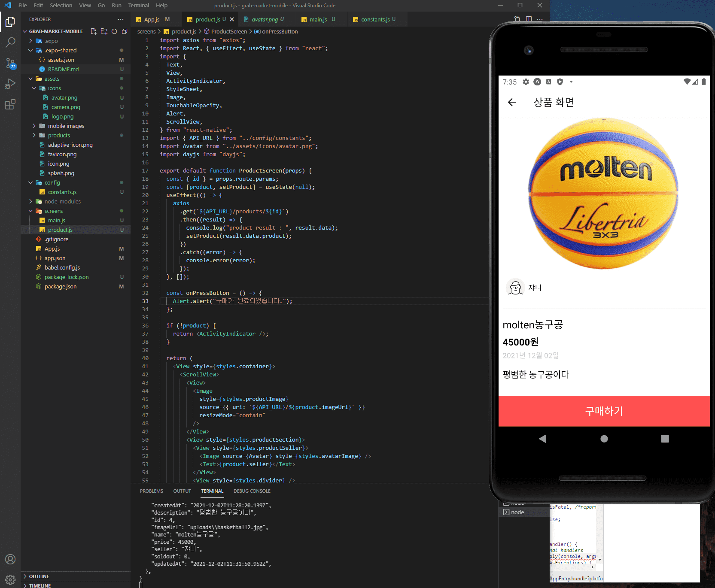
Task: Tap Android back navigation button
Action: click(x=543, y=439)
